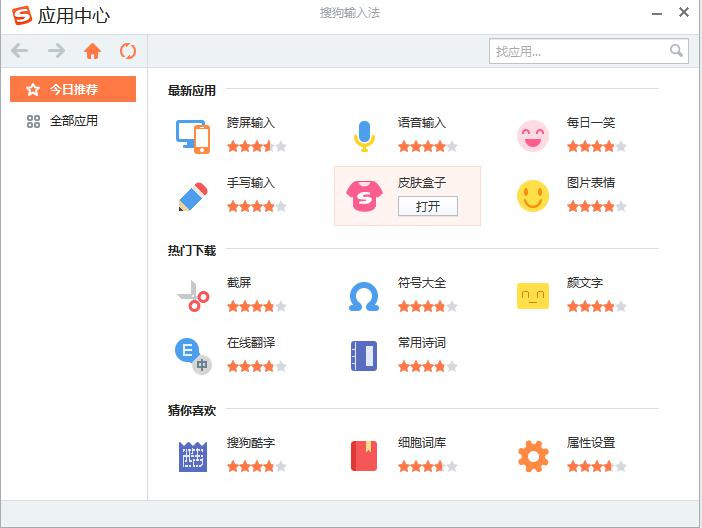
Task: Click the 跨屏输入 app name
Action: [251, 122]
